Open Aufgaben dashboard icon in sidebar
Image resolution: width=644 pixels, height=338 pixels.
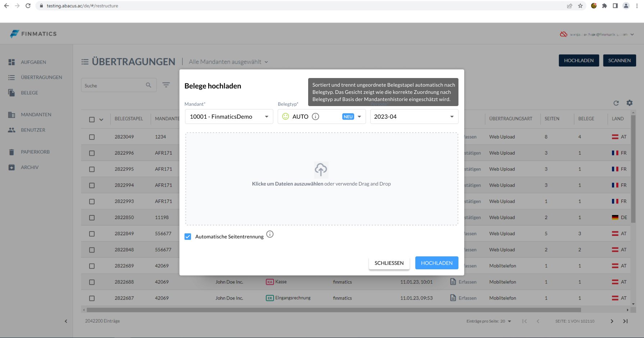pyautogui.click(x=12, y=62)
